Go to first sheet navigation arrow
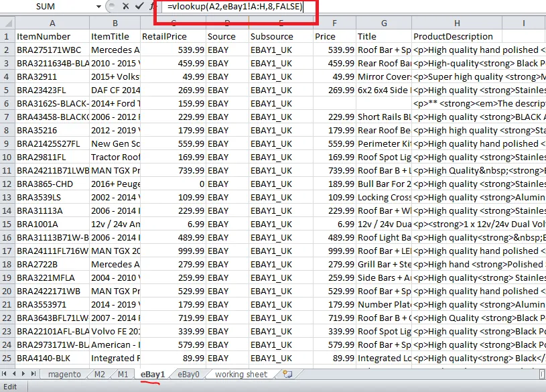This screenshot has height=392, width=546. pyautogui.click(x=5, y=374)
